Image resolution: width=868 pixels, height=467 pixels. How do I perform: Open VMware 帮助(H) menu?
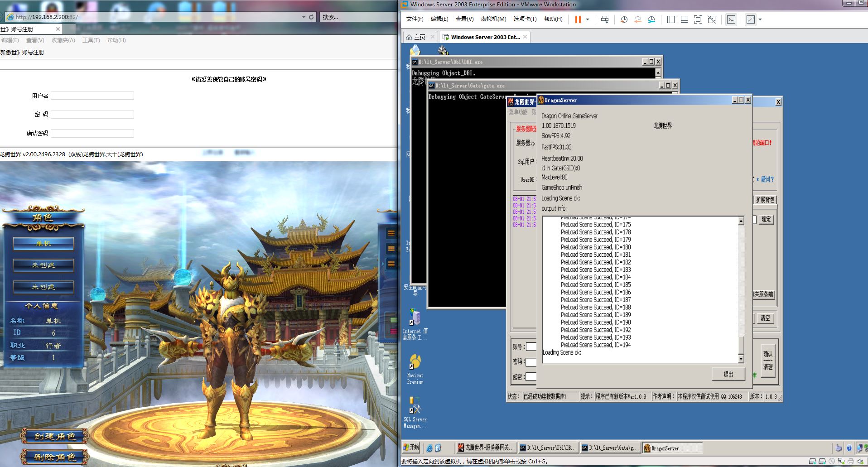tap(553, 19)
